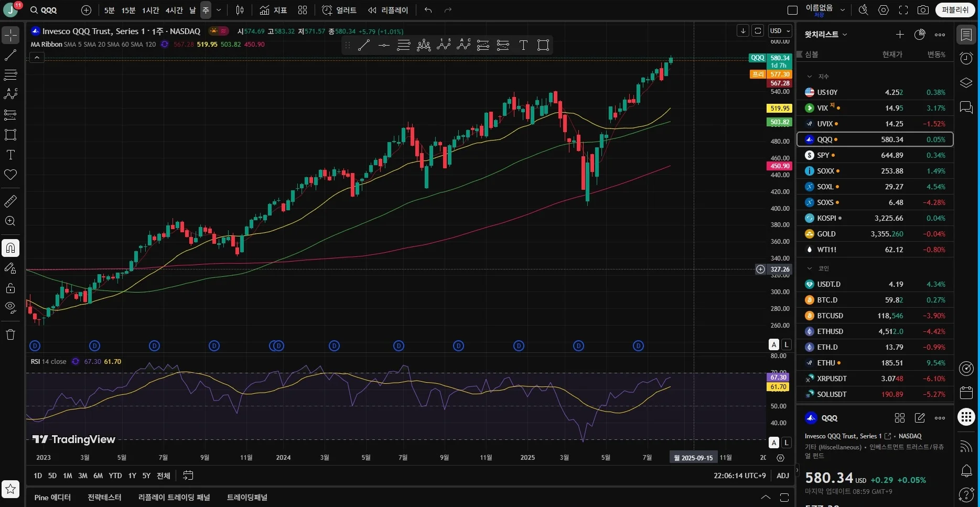Open the calendar panel in right sidebar
Image resolution: width=980 pixels, height=507 pixels.
(x=966, y=393)
